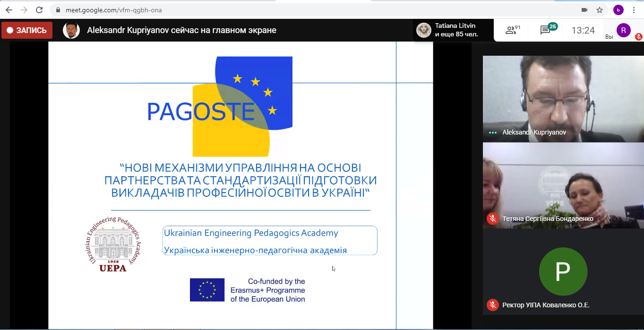Click the muted microphone badge on your avatar
The height and width of the screenshot is (330, 644).
pos(638,36)
